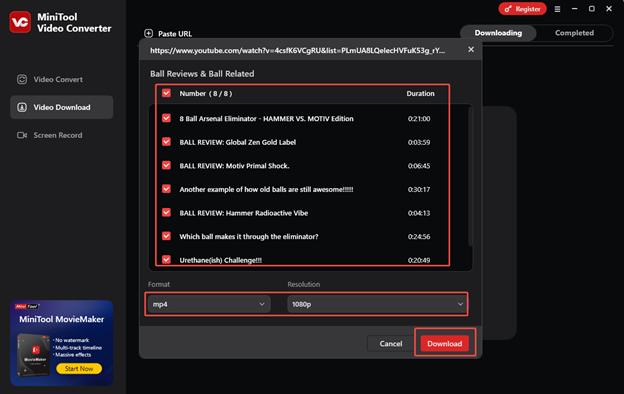The image size is (624, 394).
Task: Open Video Convert section
Action: 62,79
